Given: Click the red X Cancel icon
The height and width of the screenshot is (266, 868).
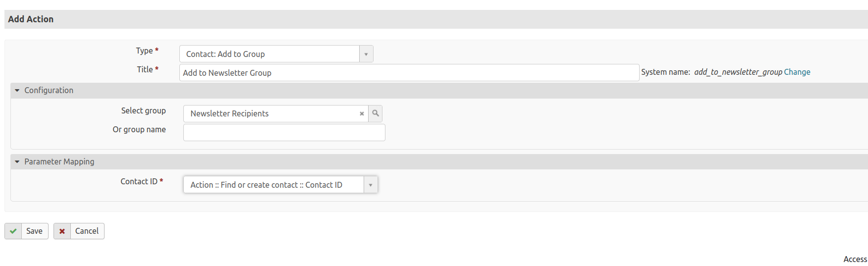Looking at the screenshot, I should tap(62, 231).
